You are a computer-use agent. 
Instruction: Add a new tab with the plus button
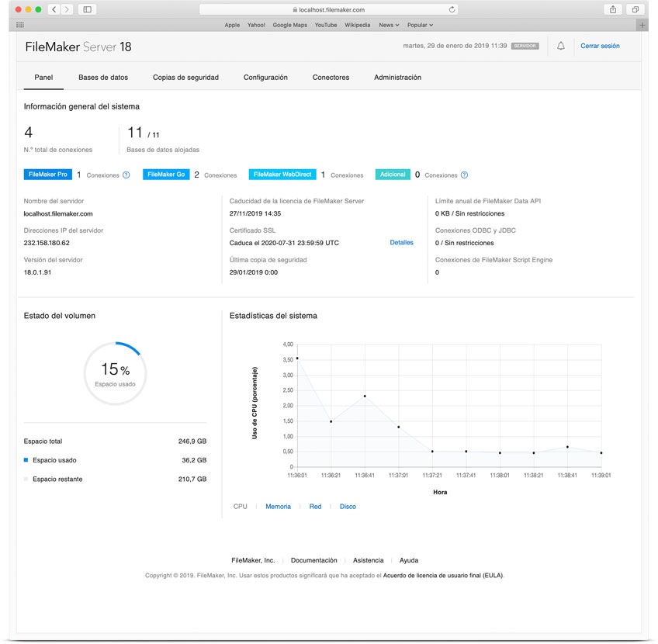(x=642, y=25)
